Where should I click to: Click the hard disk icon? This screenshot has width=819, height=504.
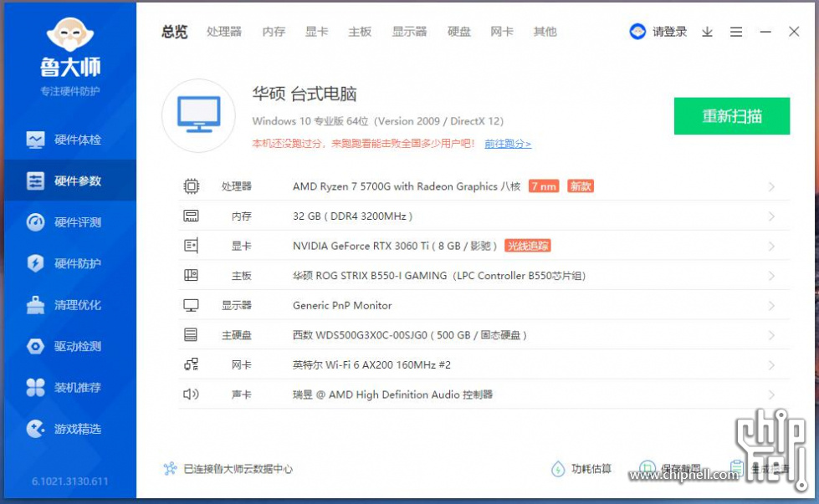click(192, 335)
